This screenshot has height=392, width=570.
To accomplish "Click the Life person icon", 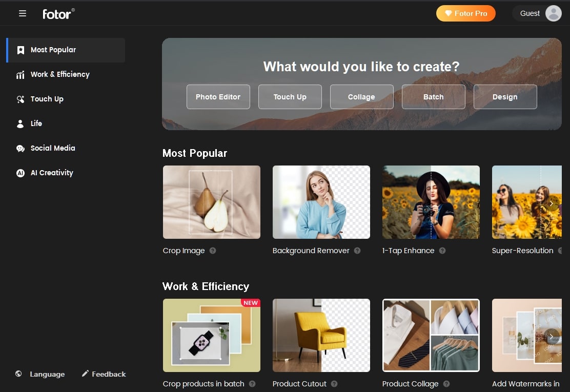I will click(21, 124).
